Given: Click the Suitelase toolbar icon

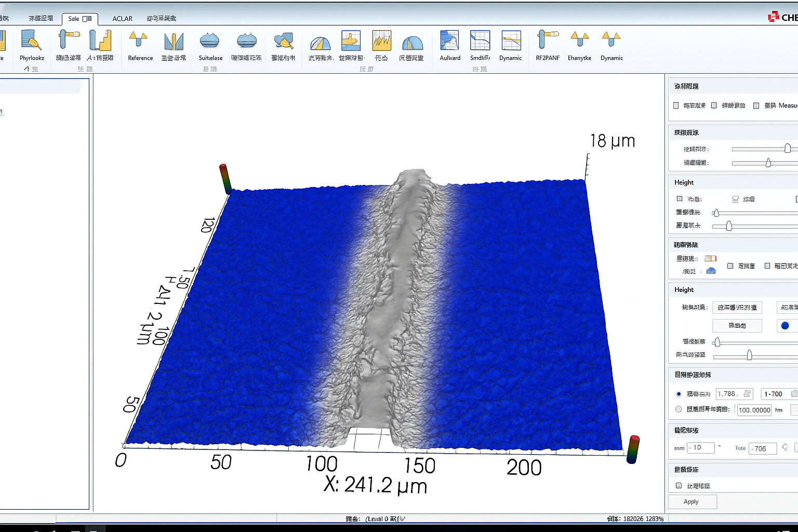Looking at the screenshot, I should (210, 41).
